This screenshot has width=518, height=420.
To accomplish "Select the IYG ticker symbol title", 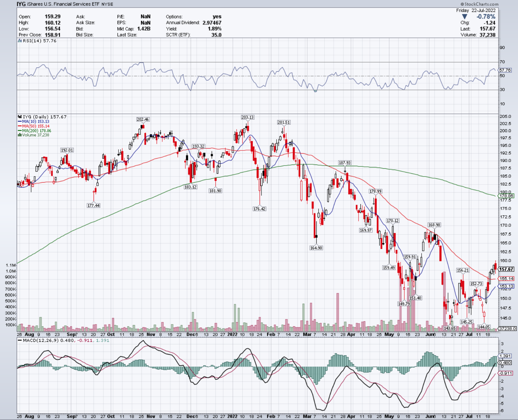I will tap(21, 4).
